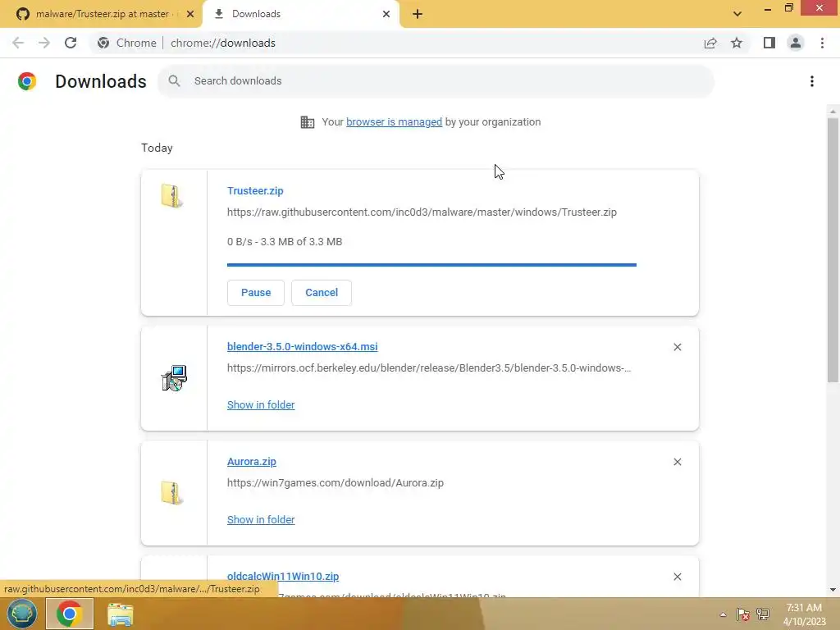
Task: Click the Chrome site info icon
Action: tap(103, 43)
